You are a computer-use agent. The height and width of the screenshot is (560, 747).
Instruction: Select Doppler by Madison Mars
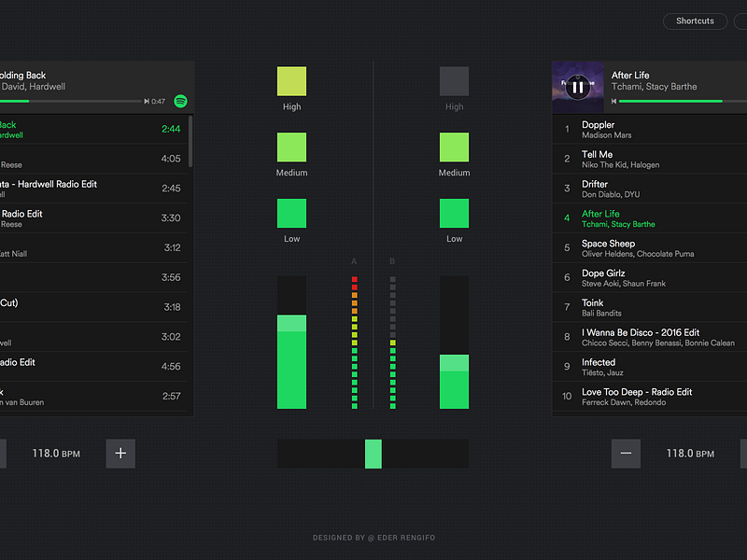click(x=649, y=130)
